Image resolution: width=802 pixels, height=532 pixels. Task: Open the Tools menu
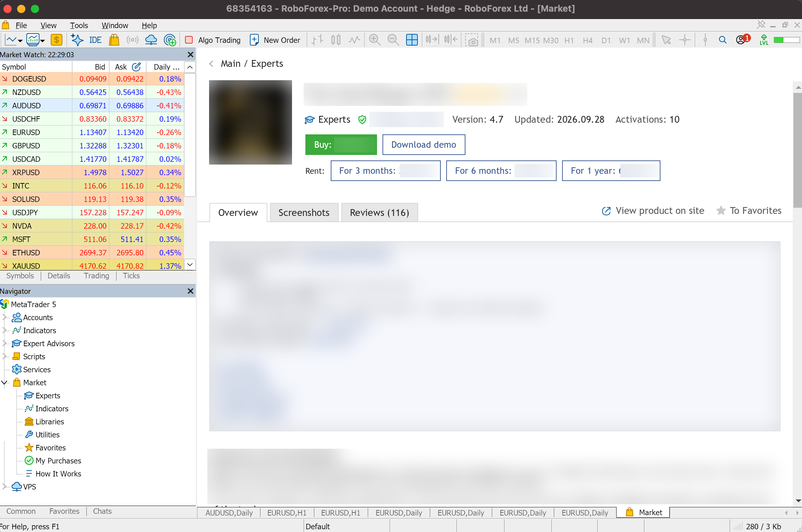coord(79,25)
